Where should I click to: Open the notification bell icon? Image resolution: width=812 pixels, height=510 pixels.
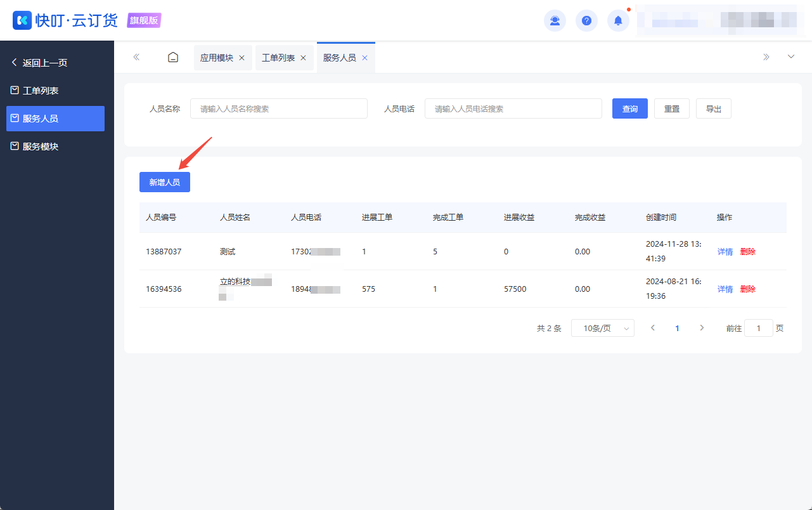pos(618,20)
